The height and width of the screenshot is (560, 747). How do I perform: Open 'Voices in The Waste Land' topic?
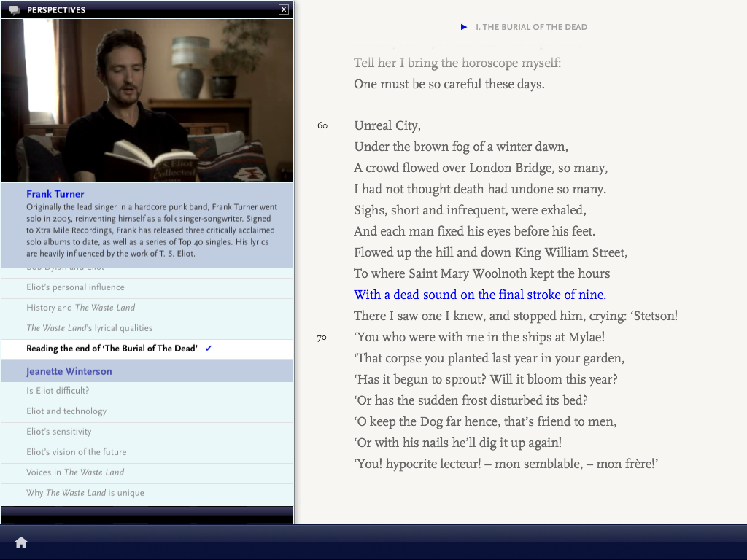coord(75,472)
